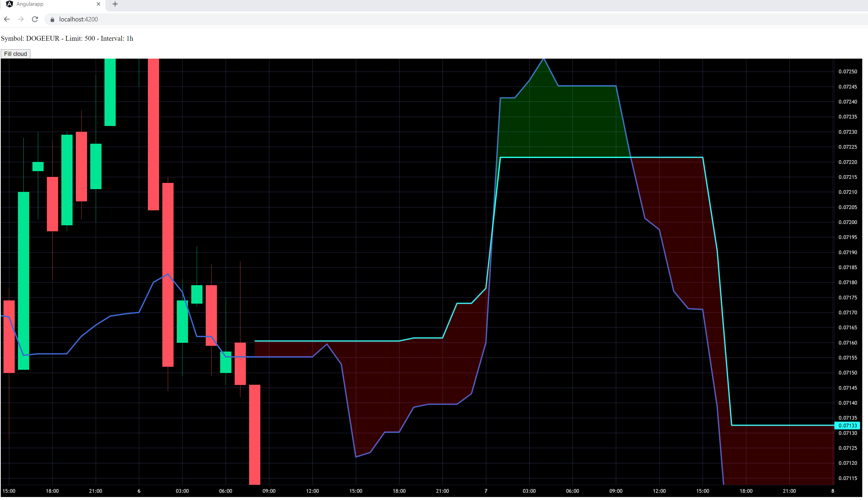Click the 18:00 label near chart start
This screenshot has height=500, width=868.
click(x=52, y=491)
